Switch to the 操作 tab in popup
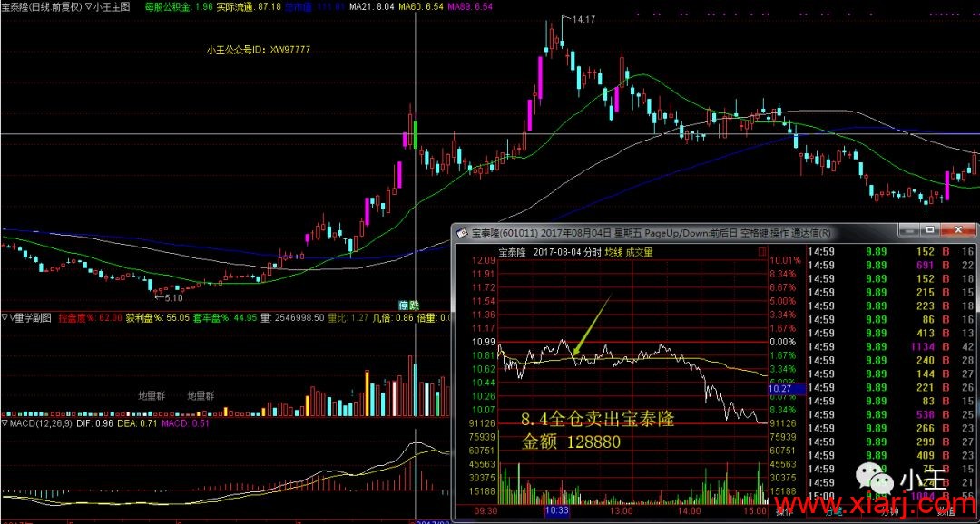 [x=783, y=511]
